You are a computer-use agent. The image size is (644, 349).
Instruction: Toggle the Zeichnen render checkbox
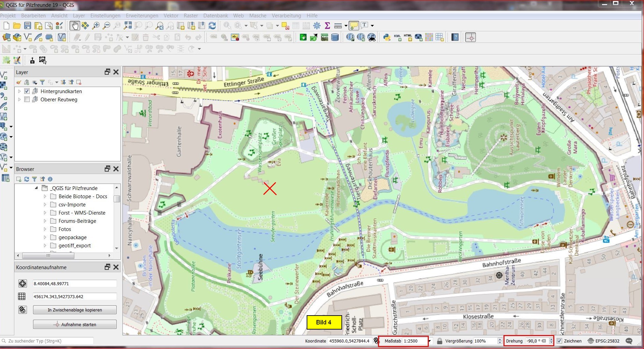pyautogui.click(x=559, y=341)
